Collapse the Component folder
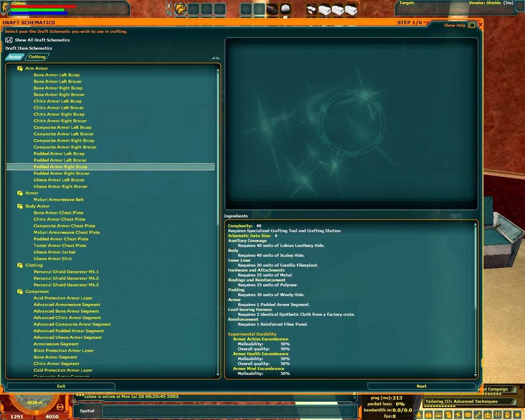The image size is (525, 420). tap(20, 292)
